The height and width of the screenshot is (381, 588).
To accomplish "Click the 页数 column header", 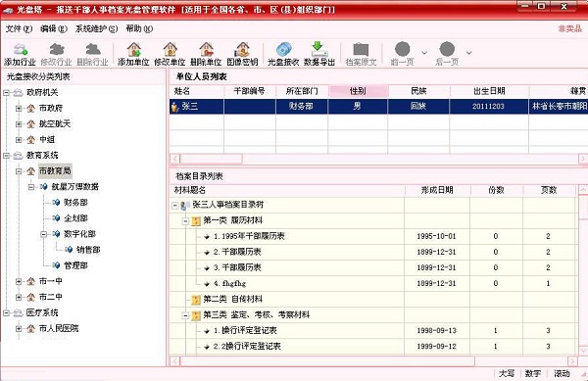I will [x=549, y=190].
